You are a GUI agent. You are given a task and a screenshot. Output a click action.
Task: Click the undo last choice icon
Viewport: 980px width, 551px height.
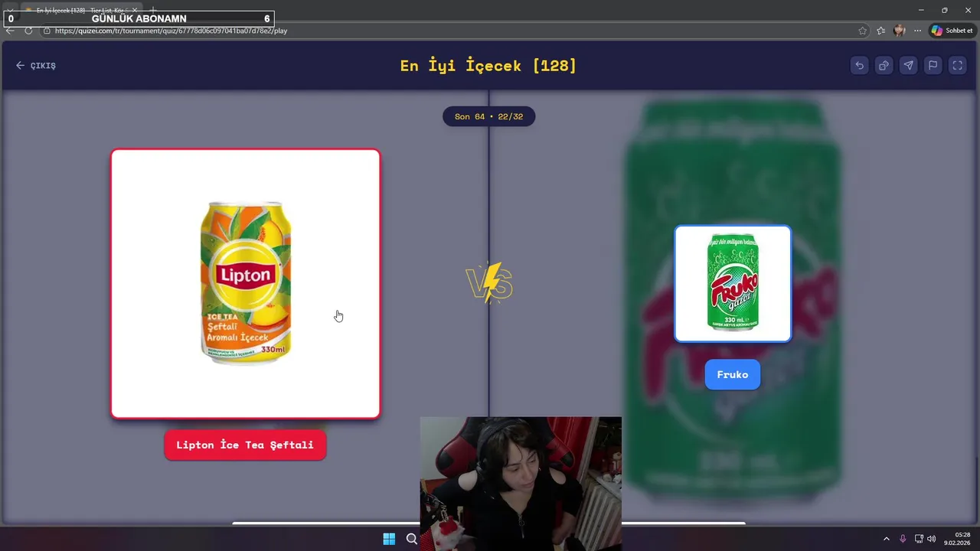[859, 66]
